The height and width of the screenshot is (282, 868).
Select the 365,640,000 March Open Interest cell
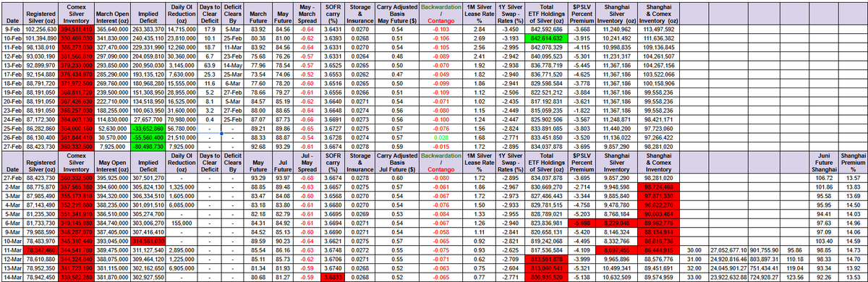pos(113,30)
